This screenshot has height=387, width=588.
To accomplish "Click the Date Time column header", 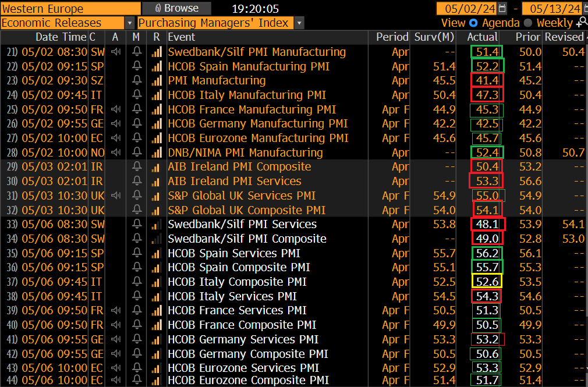I will pos(61,37).
